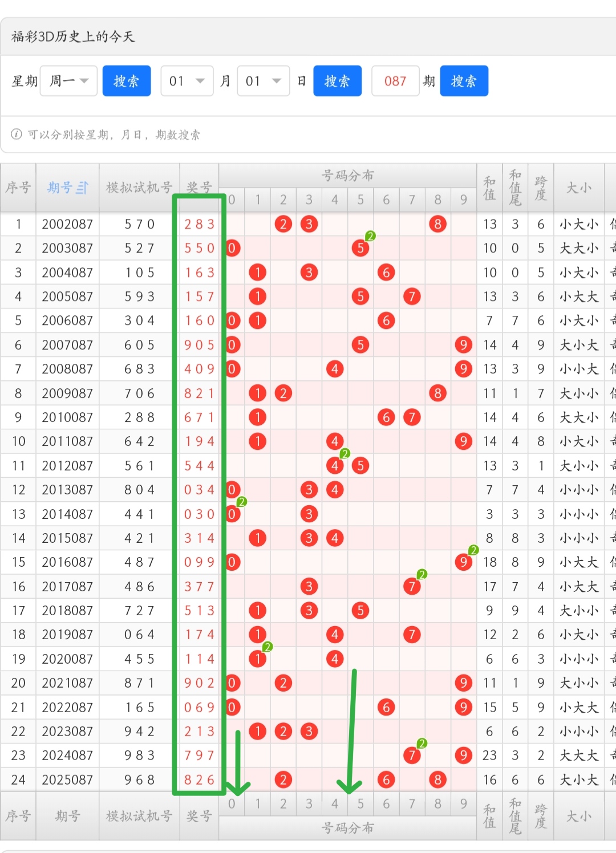The height and width of the screenshot is (853, 616).
Task: Click 搜索 button next to the weekday dropdown
Action: click(x=127, y=81)
